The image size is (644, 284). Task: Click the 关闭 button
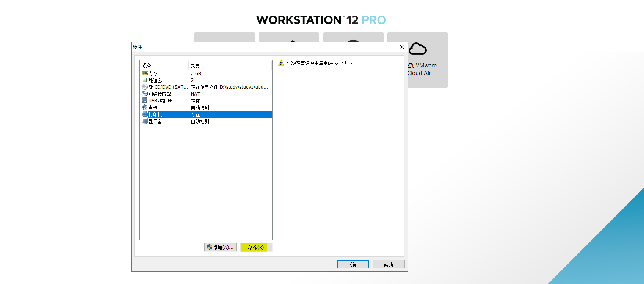[353, 264]
